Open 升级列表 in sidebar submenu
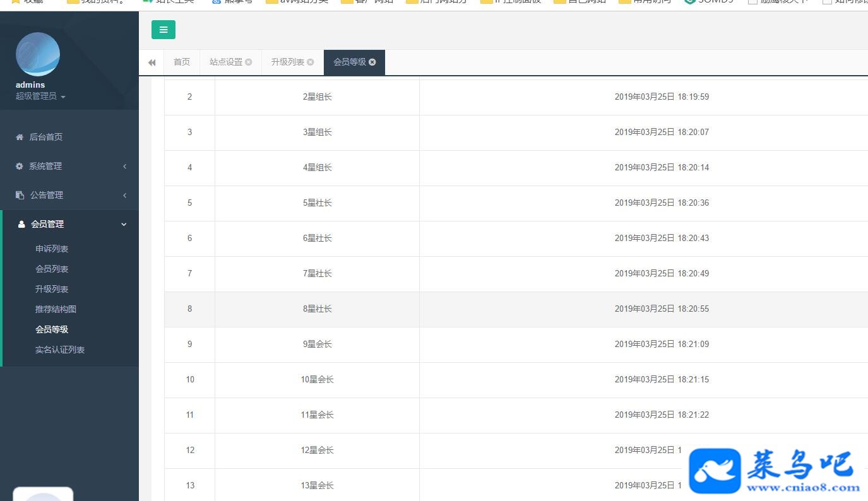This screenshot has height=501, width=868. click(52, 289)
